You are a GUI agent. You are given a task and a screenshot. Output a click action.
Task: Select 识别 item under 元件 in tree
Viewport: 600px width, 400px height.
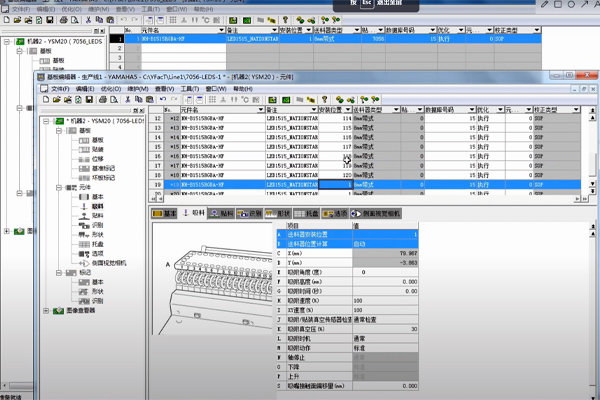[98, 225]
